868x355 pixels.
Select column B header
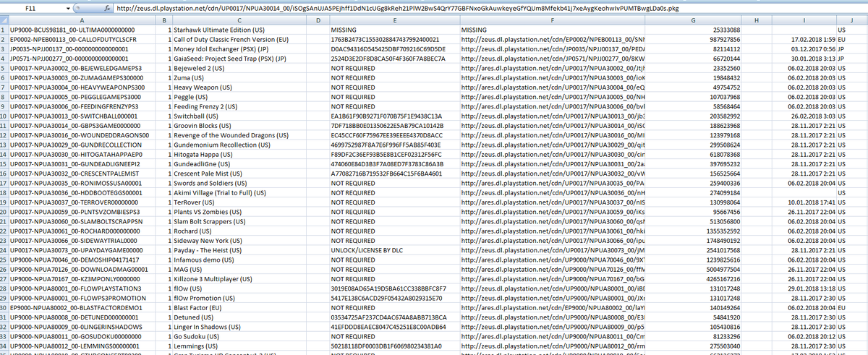[x=163, y=21]
